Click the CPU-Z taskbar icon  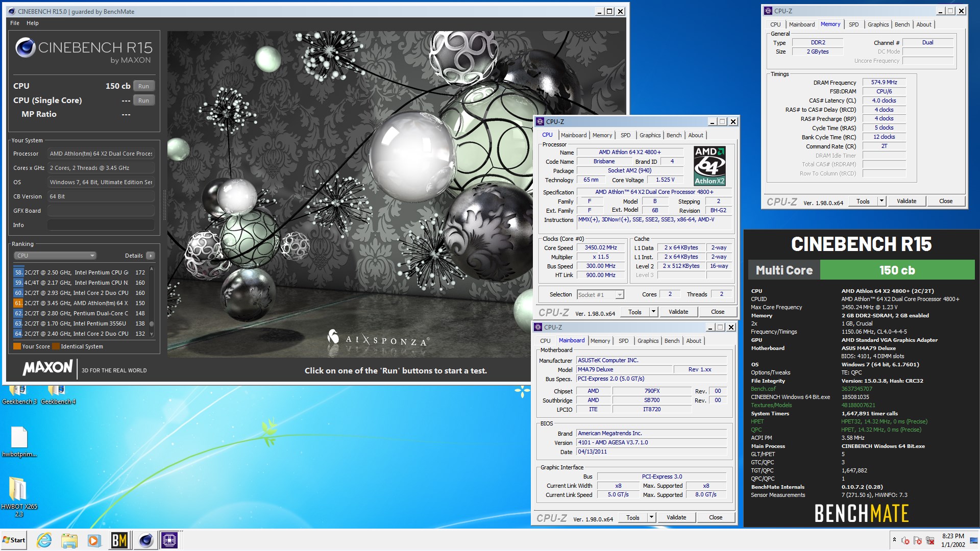[169, 540]
